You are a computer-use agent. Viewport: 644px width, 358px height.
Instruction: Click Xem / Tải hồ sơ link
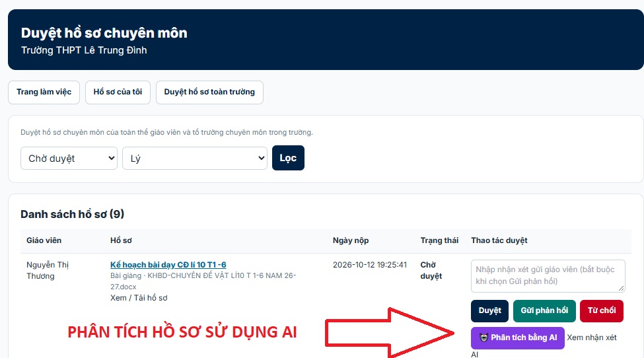click(139, 298)
